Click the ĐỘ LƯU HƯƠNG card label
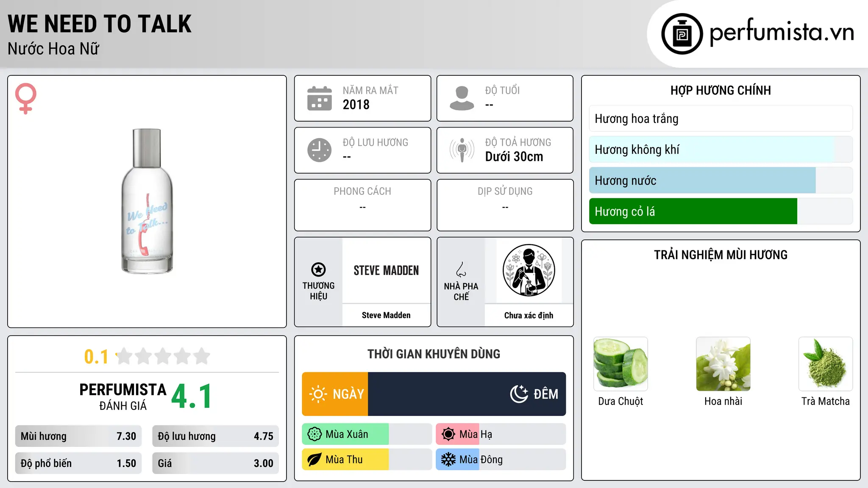Screen dimensions: 868x488 [x=375, y=142]
